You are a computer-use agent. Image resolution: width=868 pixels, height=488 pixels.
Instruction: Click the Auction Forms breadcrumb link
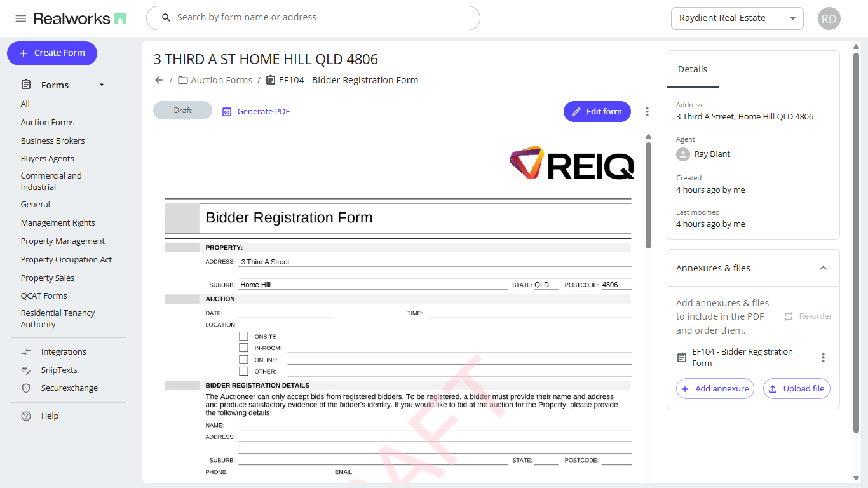[x=221, y=80]
